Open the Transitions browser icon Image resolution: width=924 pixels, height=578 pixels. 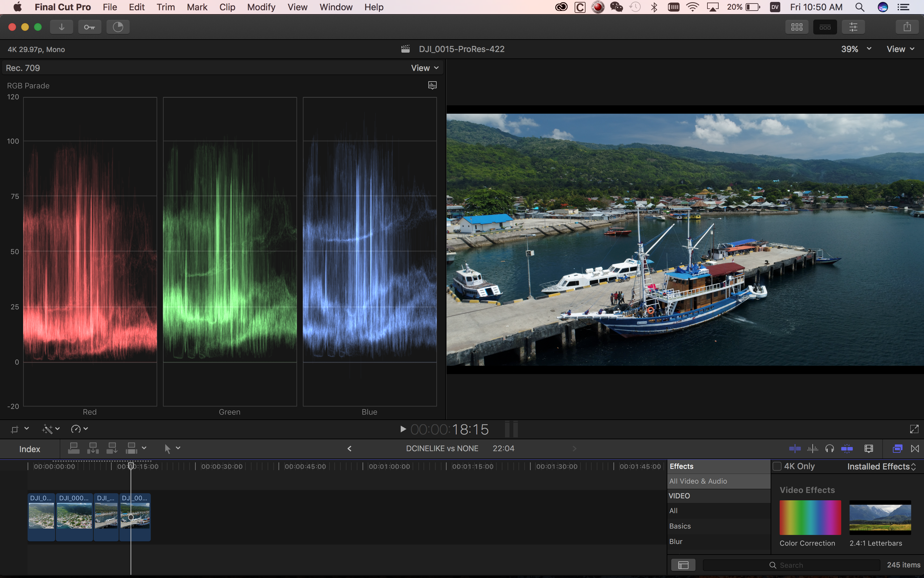tap(915, 448)
